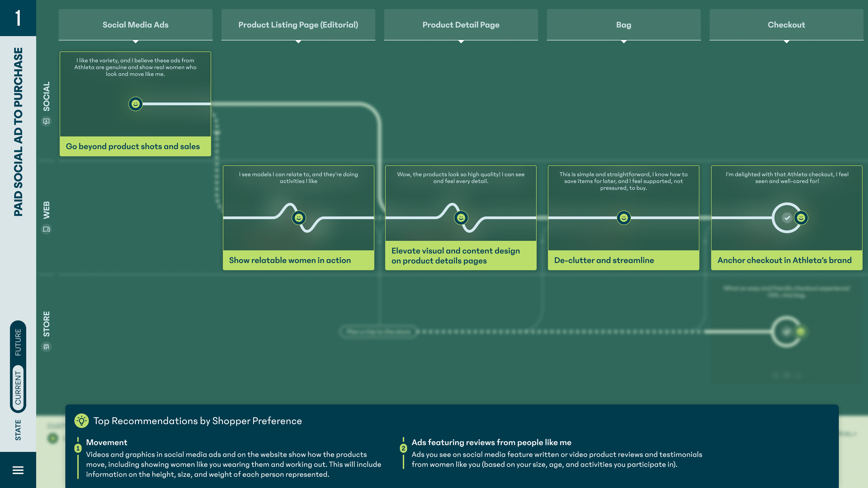Switch state toggle to CURRENT
This screenshot has width=868, height=488.
pos(18,388)
